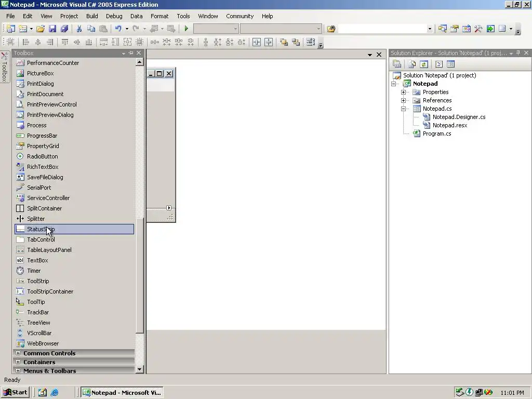This screenshot has height=399, width=532.
Task: Click Solution Explorer Refresh icon
Action: pyautogui.click(x=424, y=64)
